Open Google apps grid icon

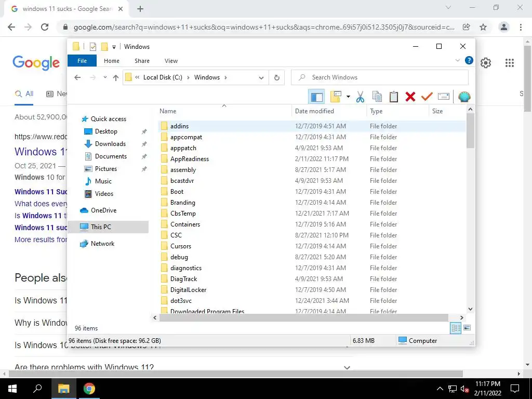(x=510, y=63)
